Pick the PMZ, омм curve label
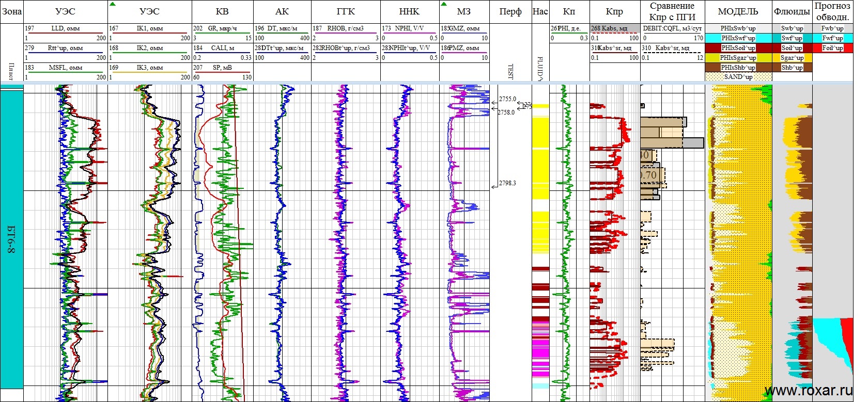The width and height of the screenshot is (868, 402). coord(465,48)
